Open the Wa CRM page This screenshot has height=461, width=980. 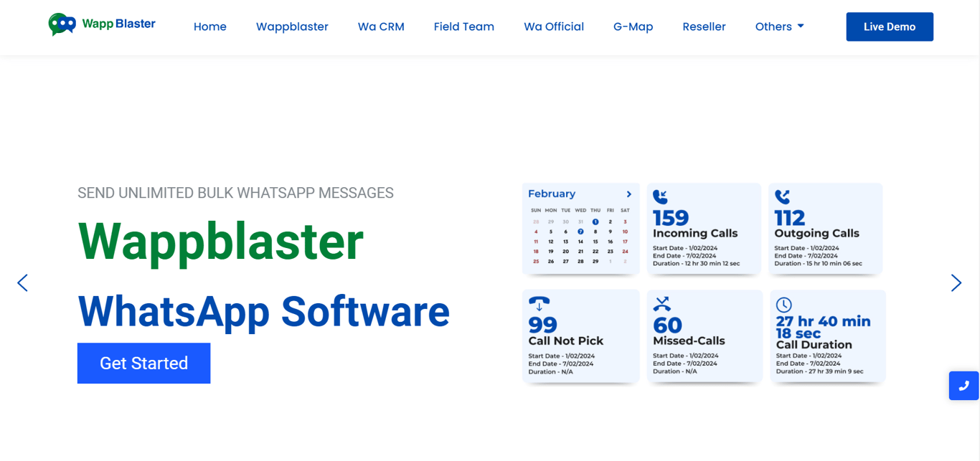point(381,27)
